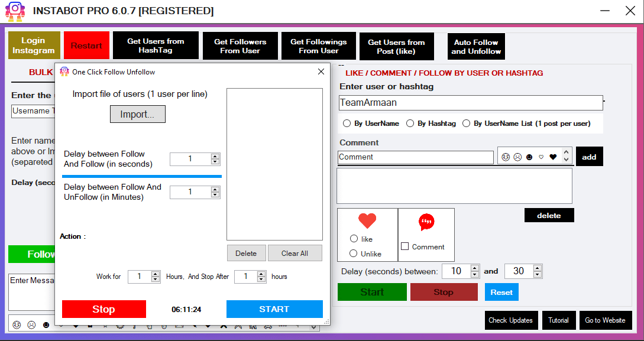This screenshot has width=644, height=341.
Task: Increase the Work for hours value
Action: pyautogui.click(x=156, y=274)
